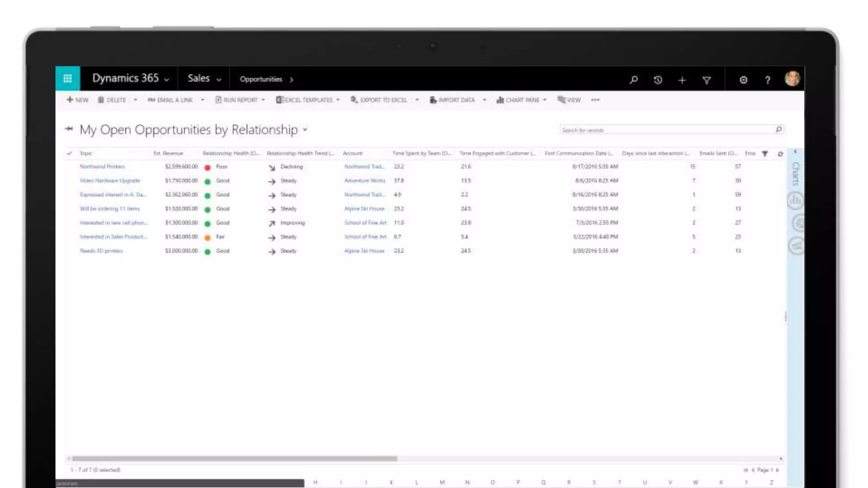Open the app launcher waffle icon
The width and height of the screenshot is (868, 488).
pyautogui.click(x=67, y=78)
